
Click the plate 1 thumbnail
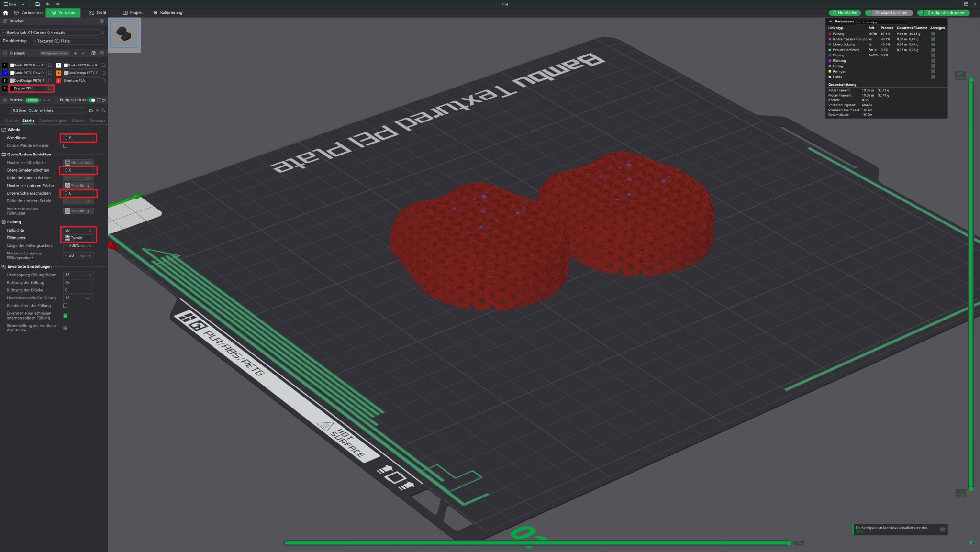pos(124,33)
